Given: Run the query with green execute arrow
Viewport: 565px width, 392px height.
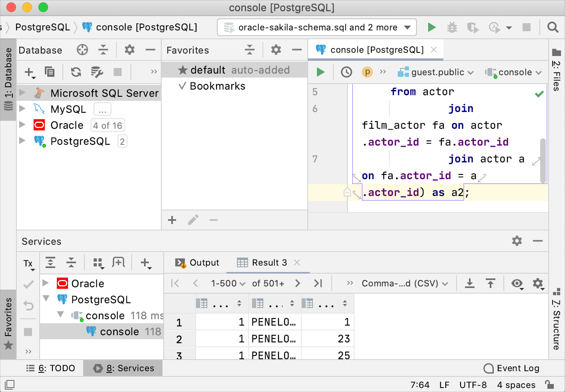Looking at the screenshot, I should click(321, 72).
